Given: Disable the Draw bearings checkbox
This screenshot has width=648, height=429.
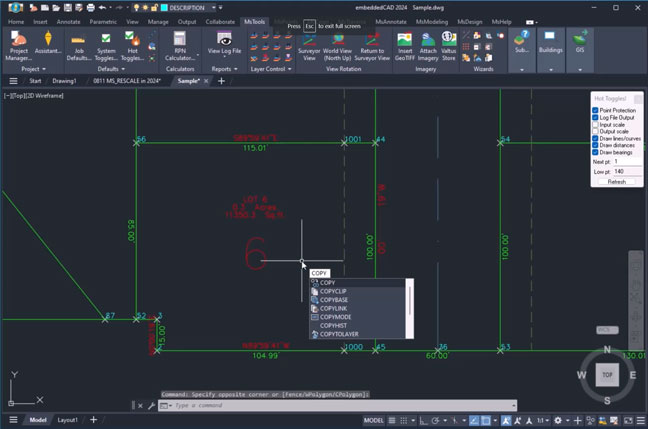Looking at the screenshot, I should 596,152.
